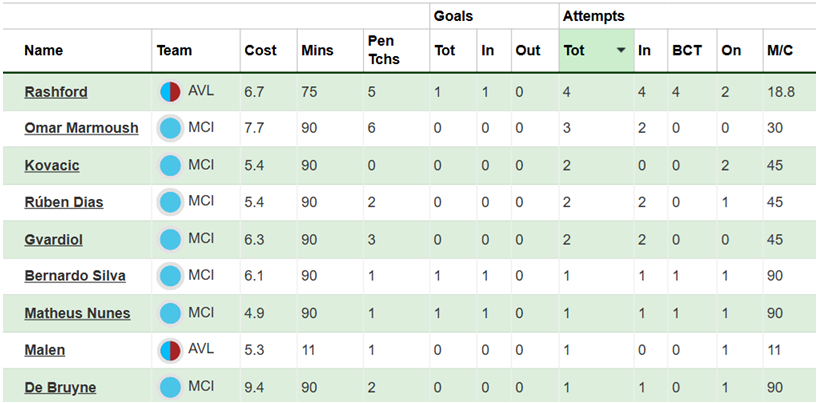Click Gvardiol's MCI team badge icon

[x=170, y=240]
